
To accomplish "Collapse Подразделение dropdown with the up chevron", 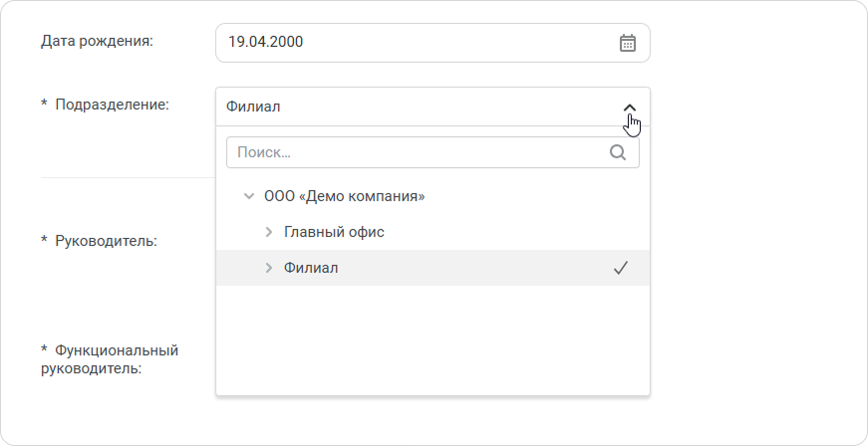I will [630, 108].
